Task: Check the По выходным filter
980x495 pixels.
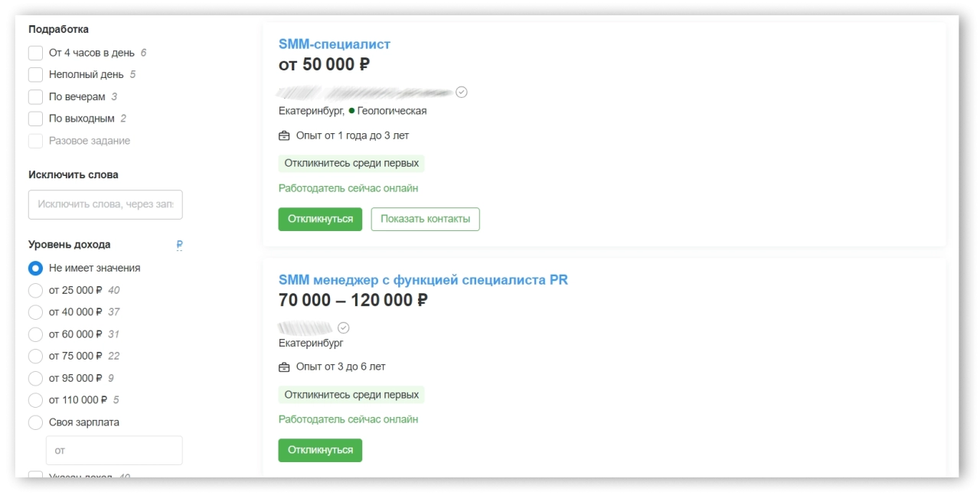Action: pos(35,119)
